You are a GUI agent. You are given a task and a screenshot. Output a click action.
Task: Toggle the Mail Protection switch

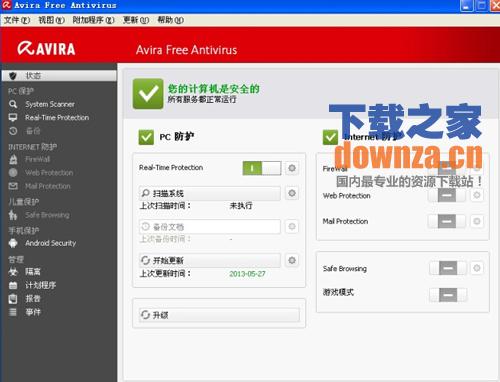(447, 221)
